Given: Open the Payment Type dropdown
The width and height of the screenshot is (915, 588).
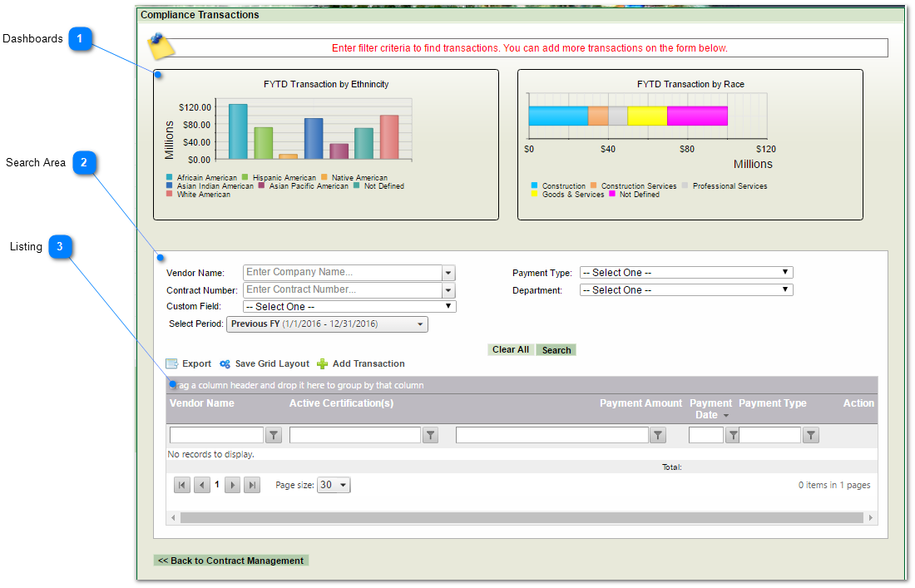Looking at the screenshot, I should tap(685, 273).
